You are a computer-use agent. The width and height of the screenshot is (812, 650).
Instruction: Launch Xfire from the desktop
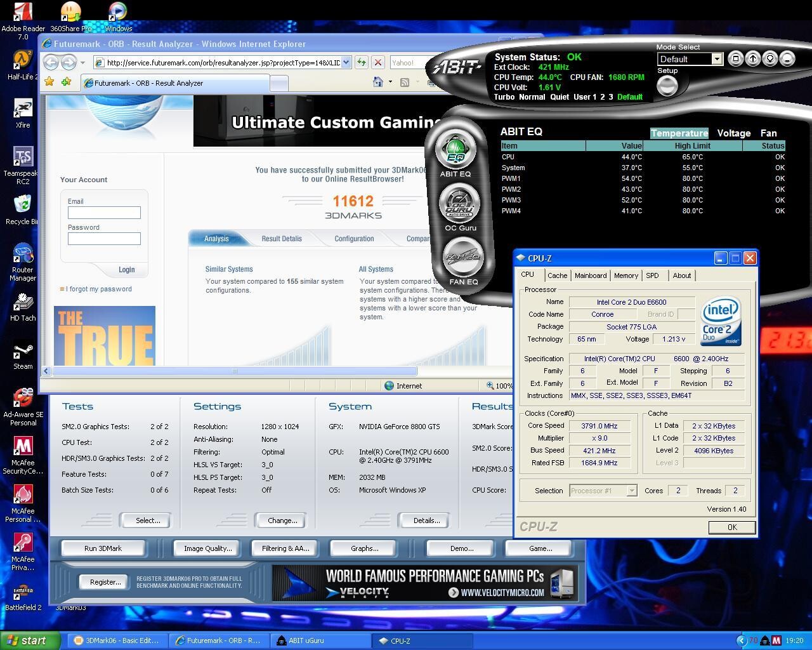pos(23,109)
